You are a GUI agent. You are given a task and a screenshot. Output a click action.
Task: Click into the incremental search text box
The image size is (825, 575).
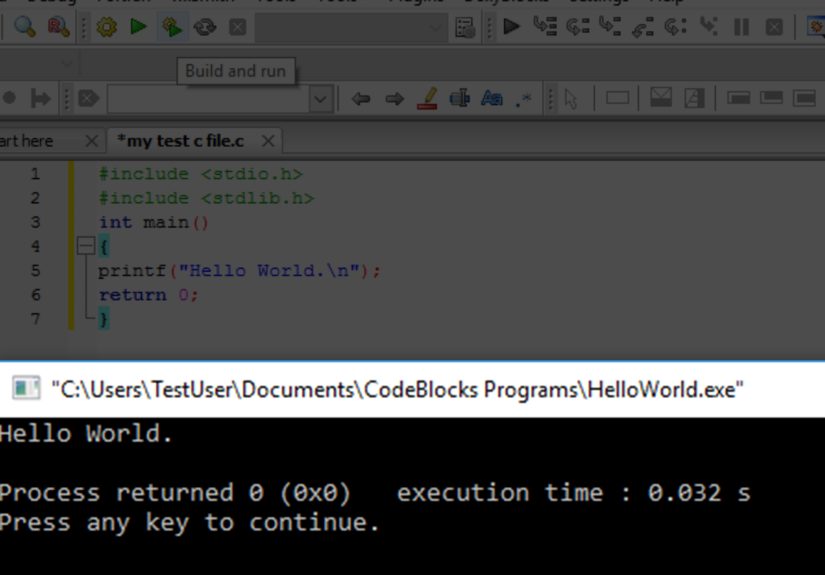tap(208, 99)
